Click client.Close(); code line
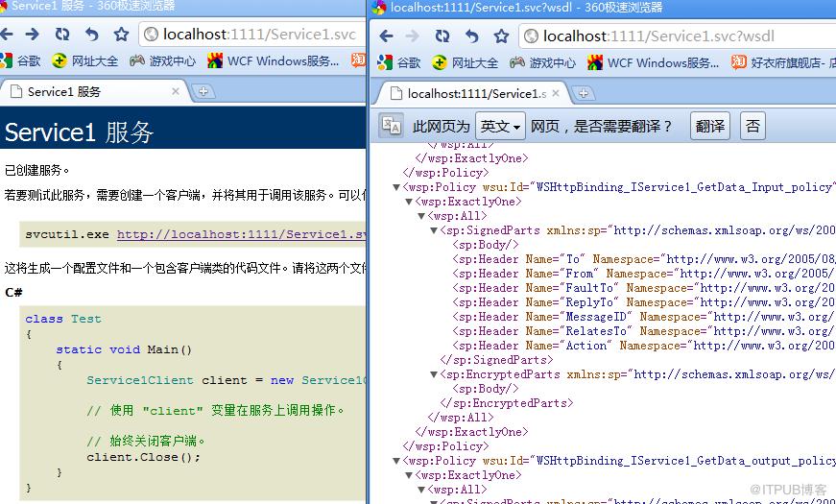 (143, 457)
